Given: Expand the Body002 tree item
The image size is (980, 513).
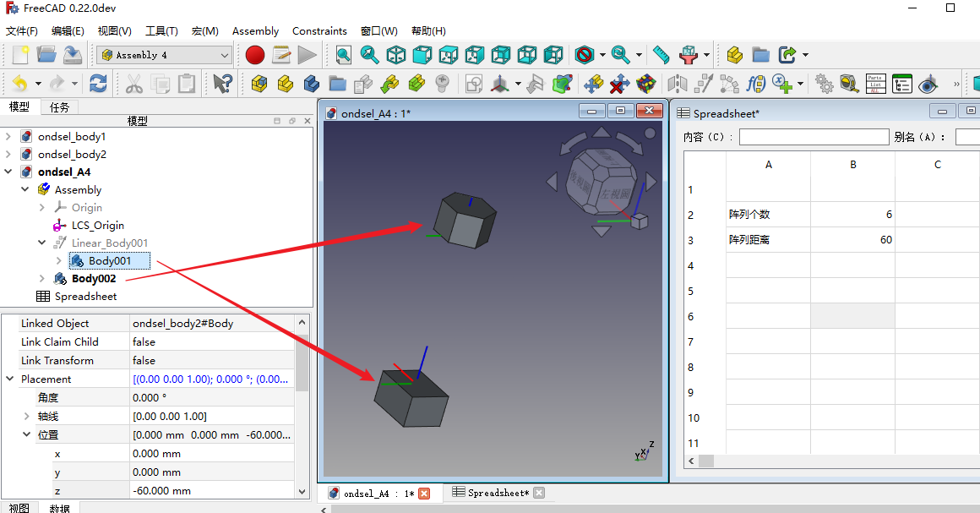Looking at the screenshot, I should 42,279.
